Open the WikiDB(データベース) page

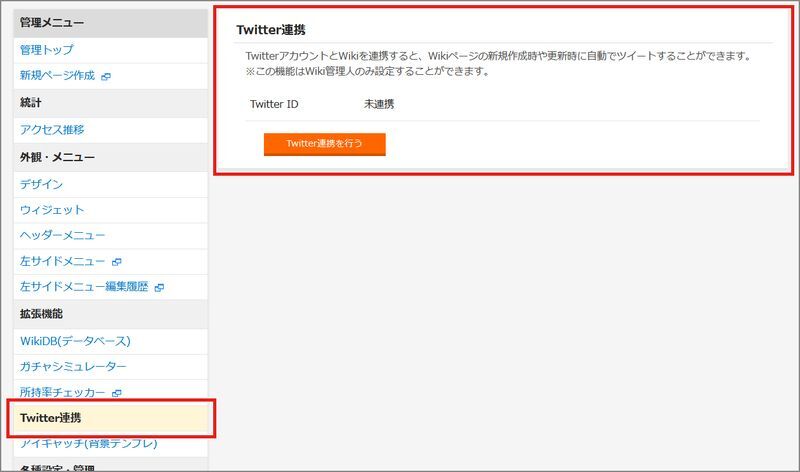click(75, 341)
